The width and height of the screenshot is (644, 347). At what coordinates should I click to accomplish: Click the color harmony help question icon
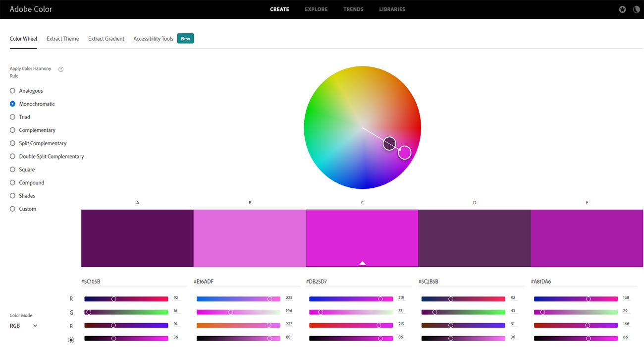pos(61,69)
